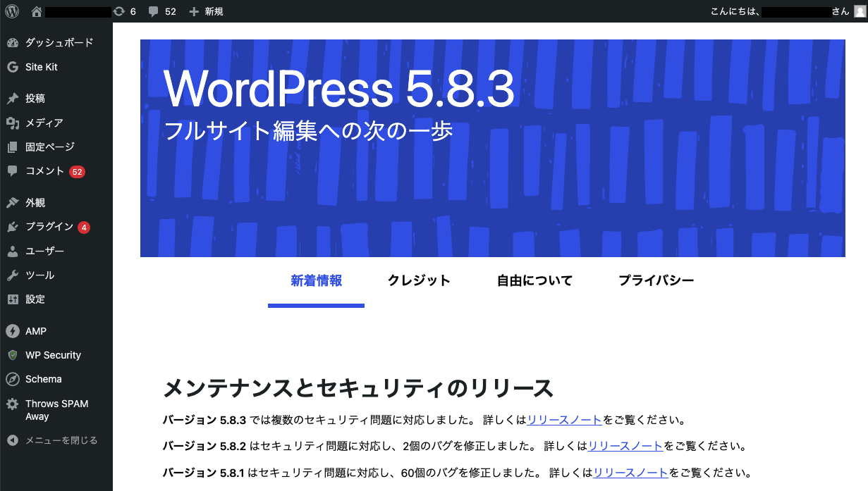This screenshot has width=868, height=491.
Task: Click the Schema compass icon
Action: (x=12, y=379)
